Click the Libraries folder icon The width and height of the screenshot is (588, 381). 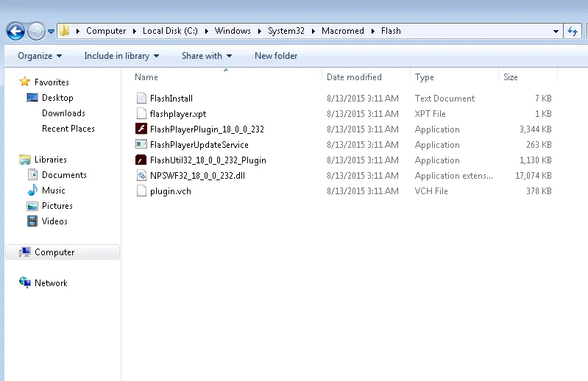tap(25, 160)
